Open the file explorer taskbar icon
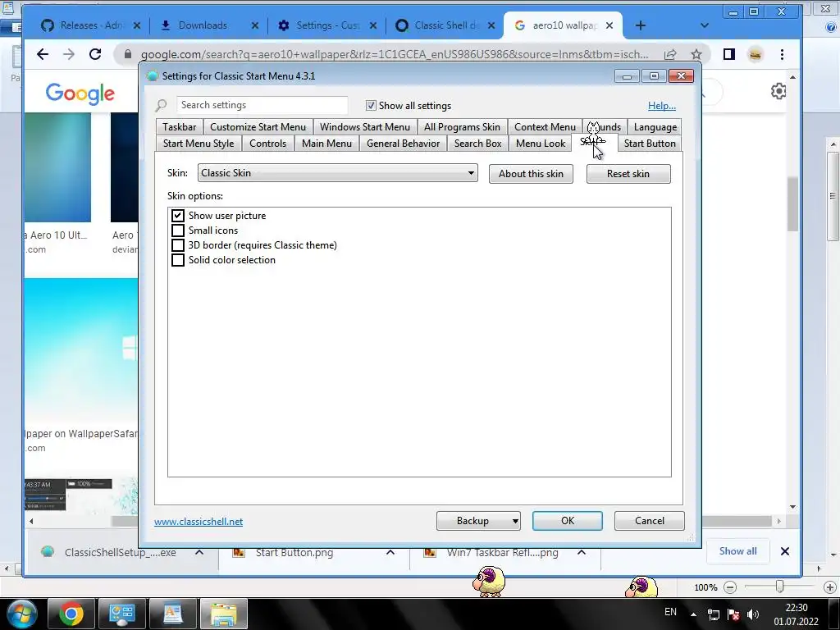This screenshot has width=840, height=630. pos(224,614)
